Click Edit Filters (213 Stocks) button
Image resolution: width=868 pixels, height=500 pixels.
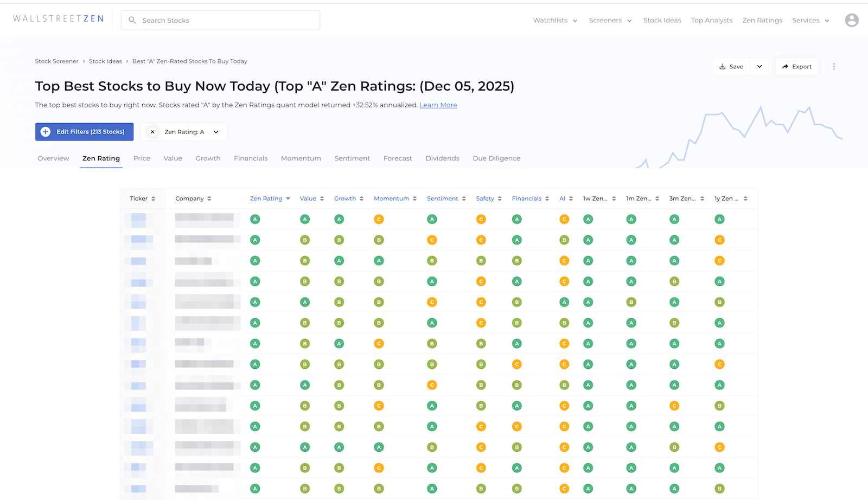[84, 132]
